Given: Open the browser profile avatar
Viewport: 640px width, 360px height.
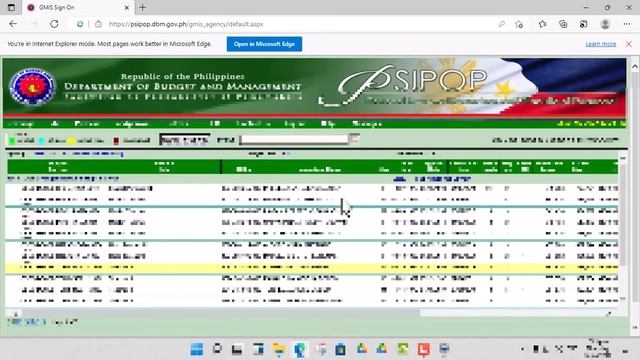Looking at the screenshot, I should coord(605,24).
